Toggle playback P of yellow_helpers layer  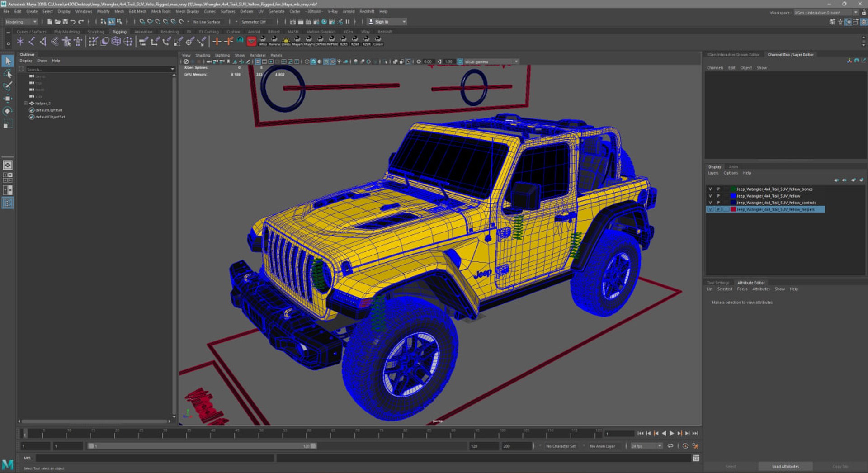click(x=718, y=209)
